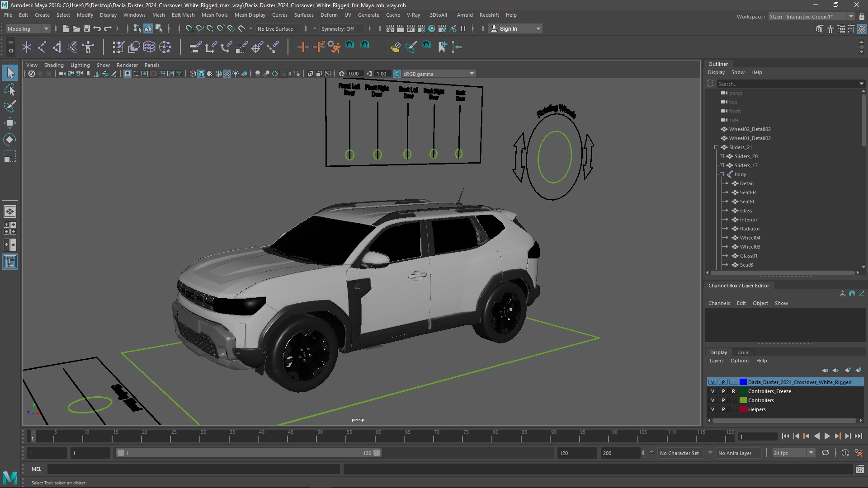Click the New Scene icon
Viewport: 868px width, 488px height.
(x=66, y=28)
